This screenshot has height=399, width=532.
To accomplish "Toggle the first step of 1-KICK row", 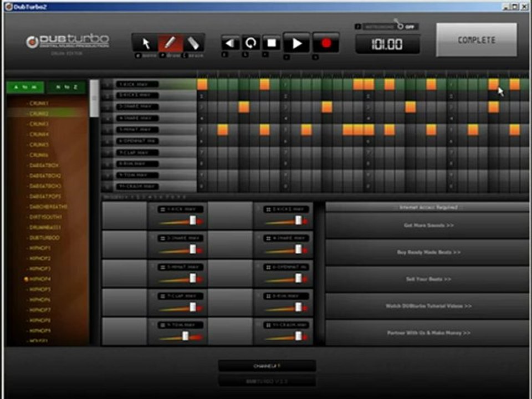I will [x=202, y=84].
